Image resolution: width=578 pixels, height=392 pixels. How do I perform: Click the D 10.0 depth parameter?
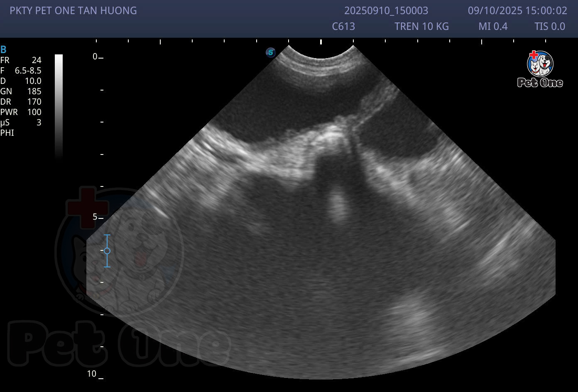21,81
